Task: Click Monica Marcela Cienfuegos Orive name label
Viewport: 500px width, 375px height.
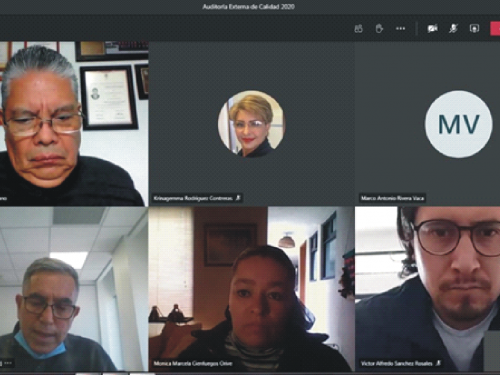Action: [193, 363]
